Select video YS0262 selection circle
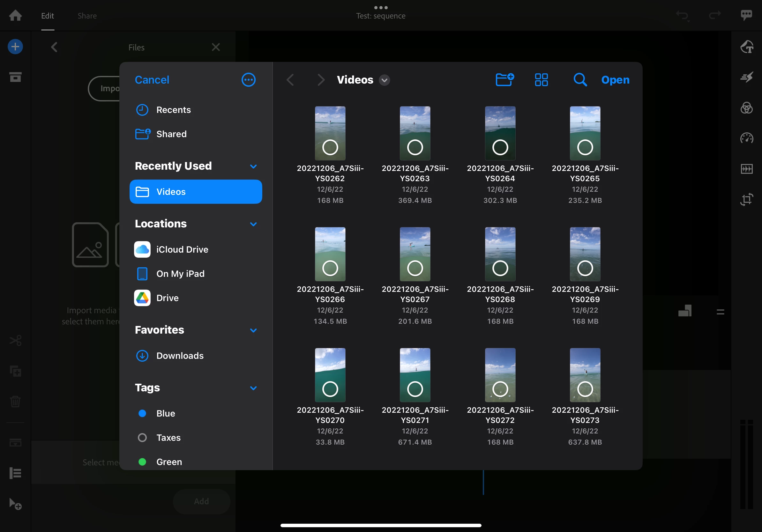 (x=330, y=147)
